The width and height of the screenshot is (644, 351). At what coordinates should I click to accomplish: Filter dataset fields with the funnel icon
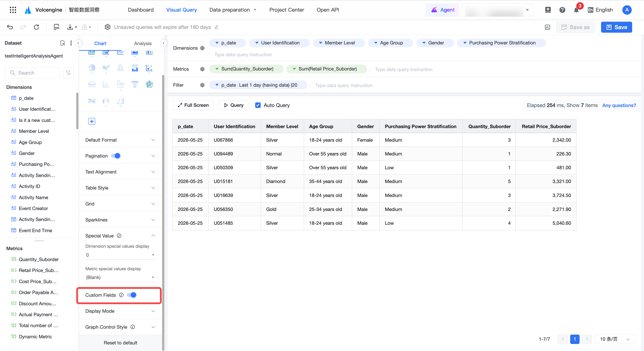tap(68, 73)
